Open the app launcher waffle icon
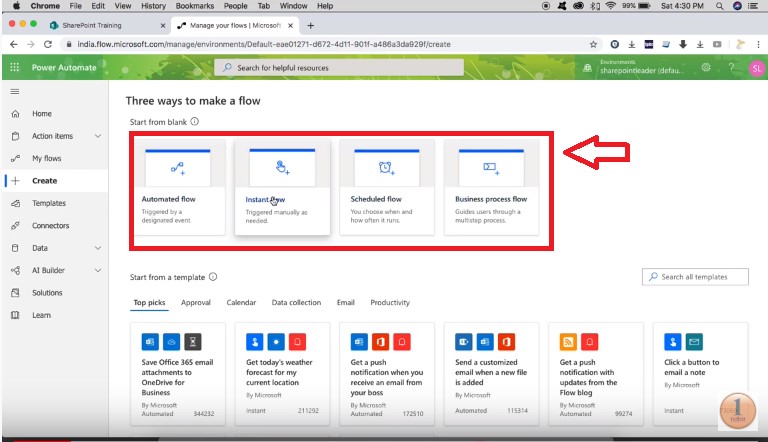 [x=15, y=67]
